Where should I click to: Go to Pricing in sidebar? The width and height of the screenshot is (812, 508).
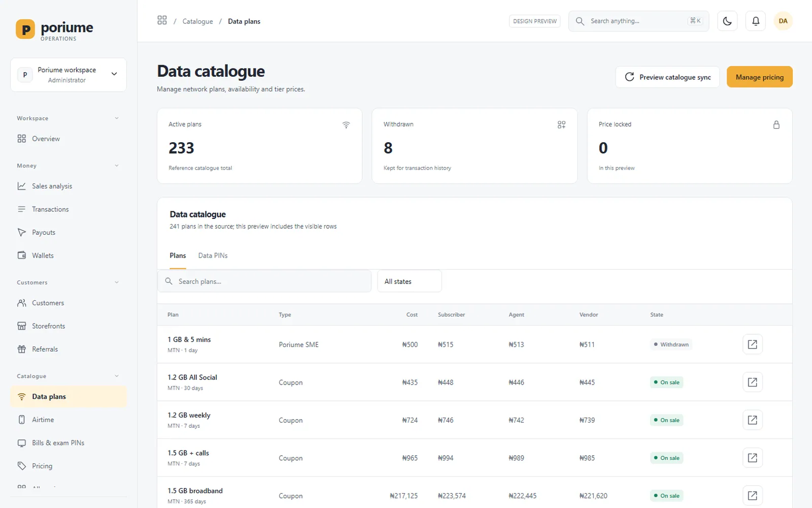click(x=69, y=466)
